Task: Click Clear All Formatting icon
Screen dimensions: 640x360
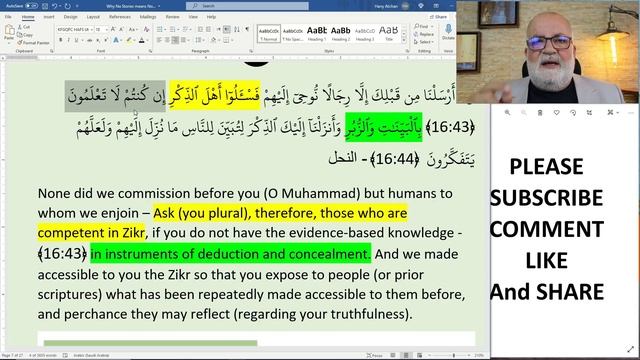Action: pyautogui.click(x=147, y=29)
